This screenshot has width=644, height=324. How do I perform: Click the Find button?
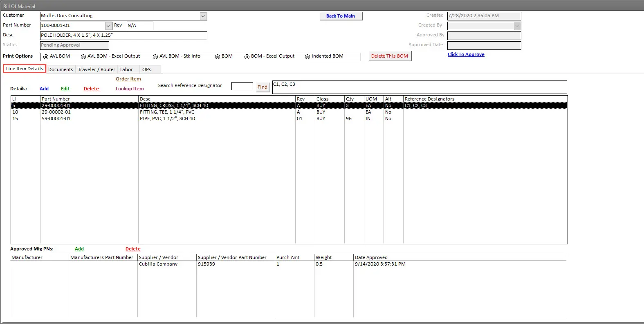(263, 87)
